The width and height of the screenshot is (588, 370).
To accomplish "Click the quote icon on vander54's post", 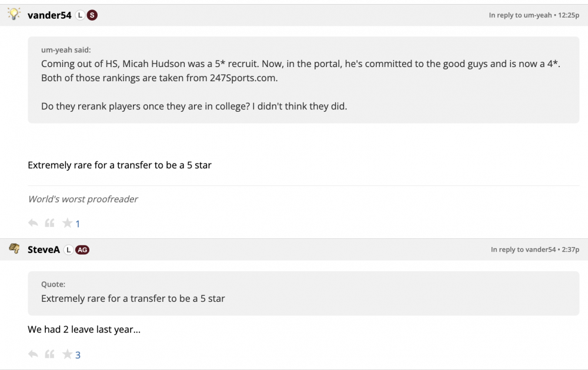I will (x=50, y=223).
